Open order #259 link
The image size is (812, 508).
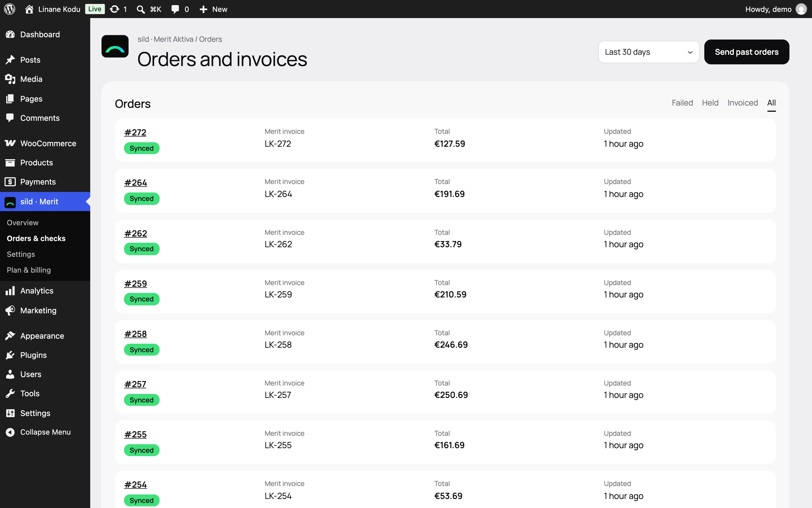[x=136, y=284]
